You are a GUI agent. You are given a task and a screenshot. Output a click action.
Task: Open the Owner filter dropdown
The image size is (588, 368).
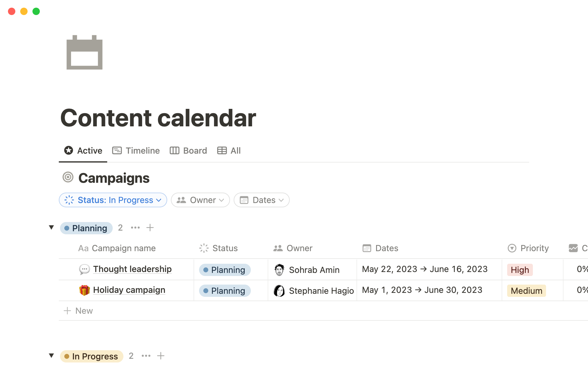200,200
